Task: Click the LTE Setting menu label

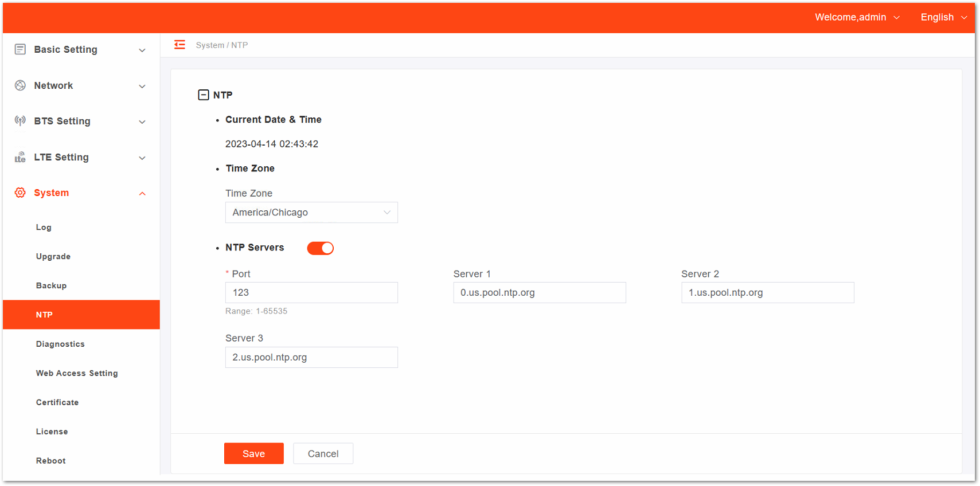Action: [61, 157]
